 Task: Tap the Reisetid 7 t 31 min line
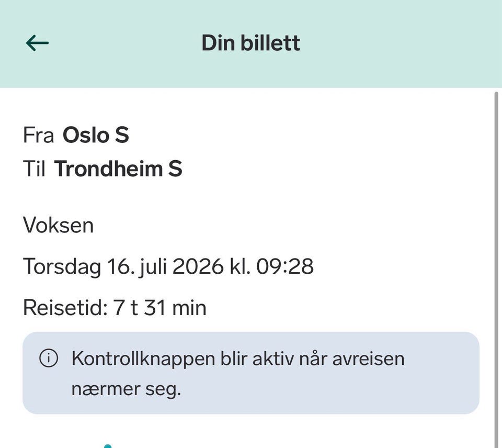point(115,308)
